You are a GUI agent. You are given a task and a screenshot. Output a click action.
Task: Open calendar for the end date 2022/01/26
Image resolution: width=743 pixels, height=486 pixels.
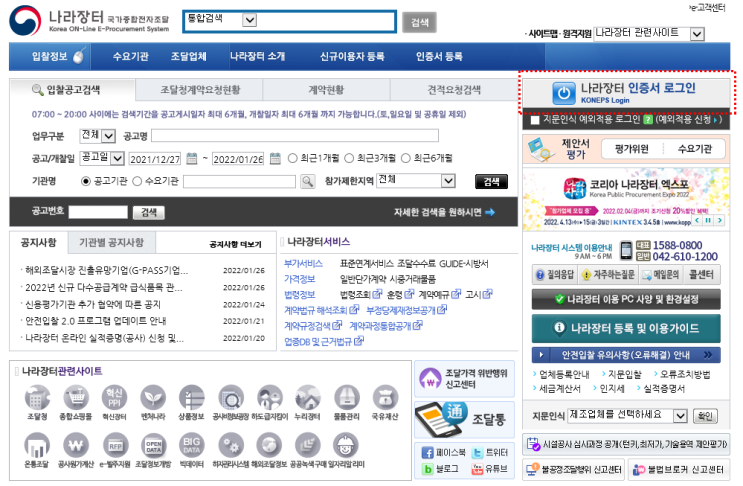point(275,158)
